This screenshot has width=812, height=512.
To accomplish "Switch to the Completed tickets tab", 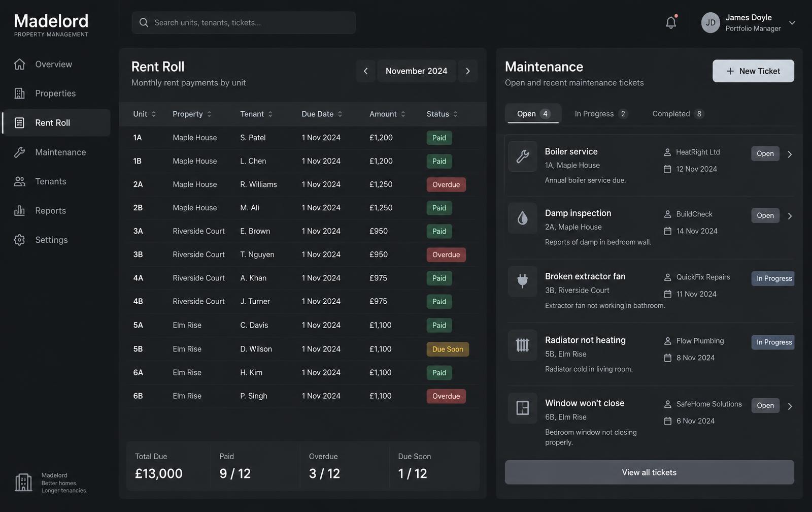I will pos(678,114).
